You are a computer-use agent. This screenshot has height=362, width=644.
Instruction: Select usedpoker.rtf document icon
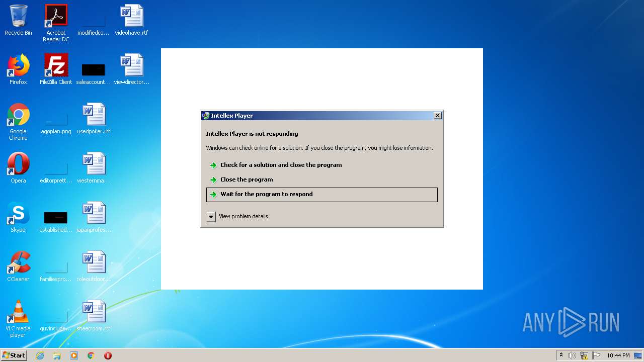click(x=94, y=119)
